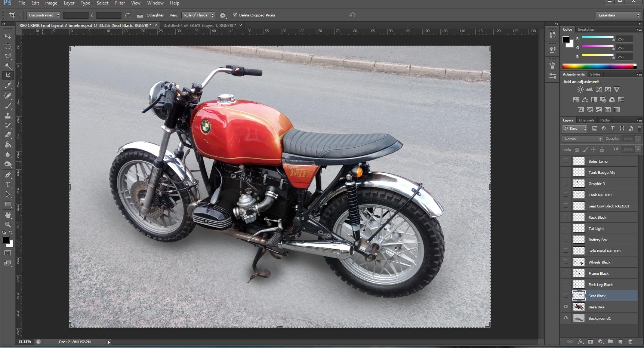Show the Tank Badge Ally layer
The width and height of the screenshot is (644, 348).
[566, 172]
